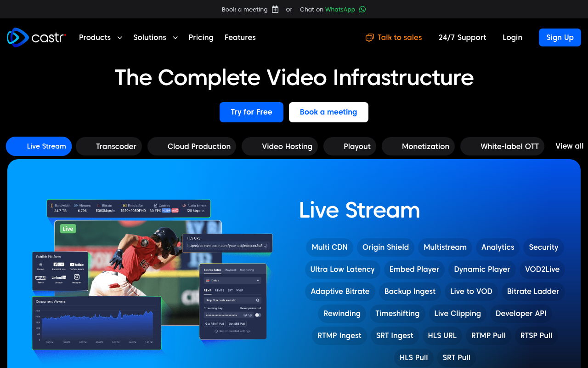
Task: Switch to the Transcoder tab
Action: click(109, 146)
